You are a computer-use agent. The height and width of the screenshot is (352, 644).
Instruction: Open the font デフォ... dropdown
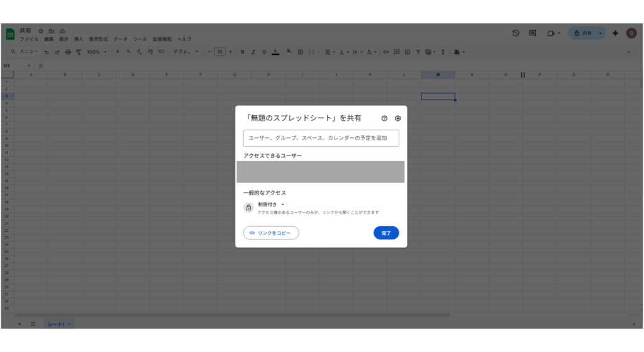(186, 52)
